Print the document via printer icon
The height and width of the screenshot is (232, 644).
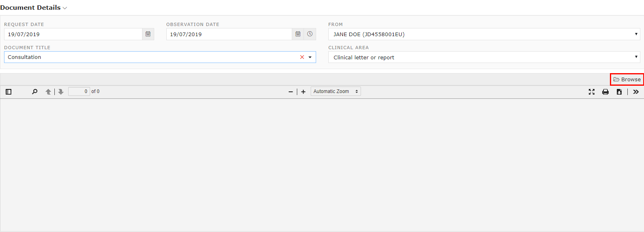pos(605,92)
